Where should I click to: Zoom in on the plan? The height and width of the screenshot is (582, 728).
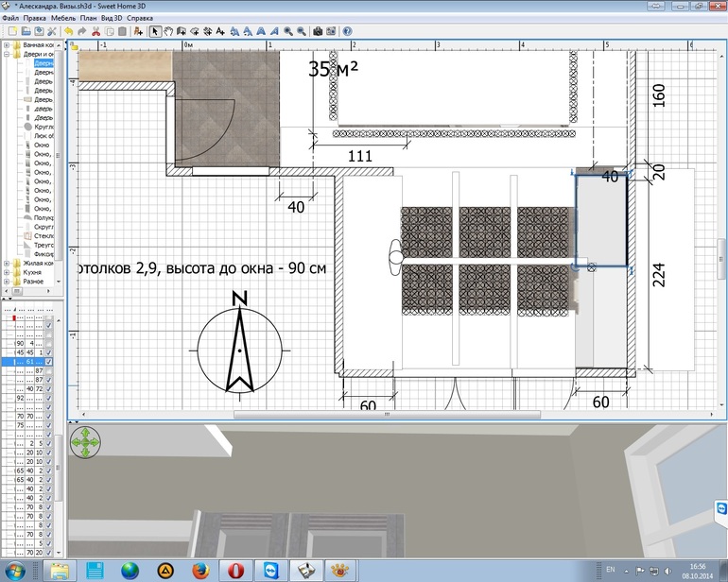[288, 31]
